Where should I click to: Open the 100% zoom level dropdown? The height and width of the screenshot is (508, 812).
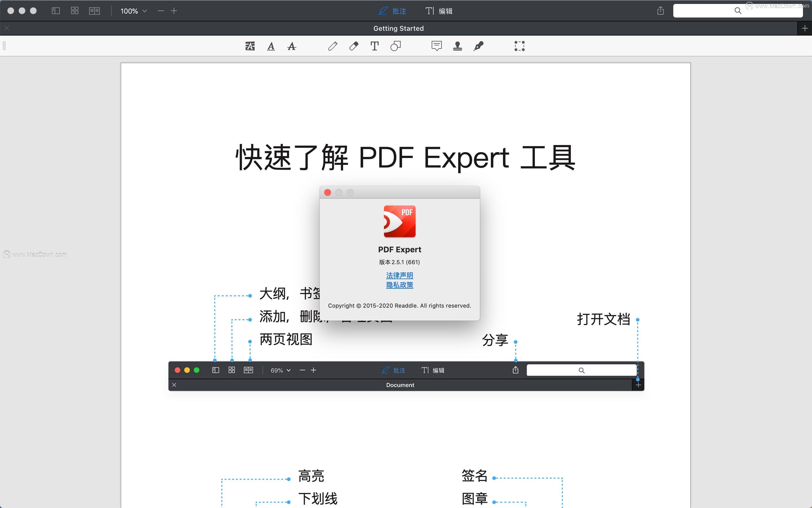coord(134,11)
